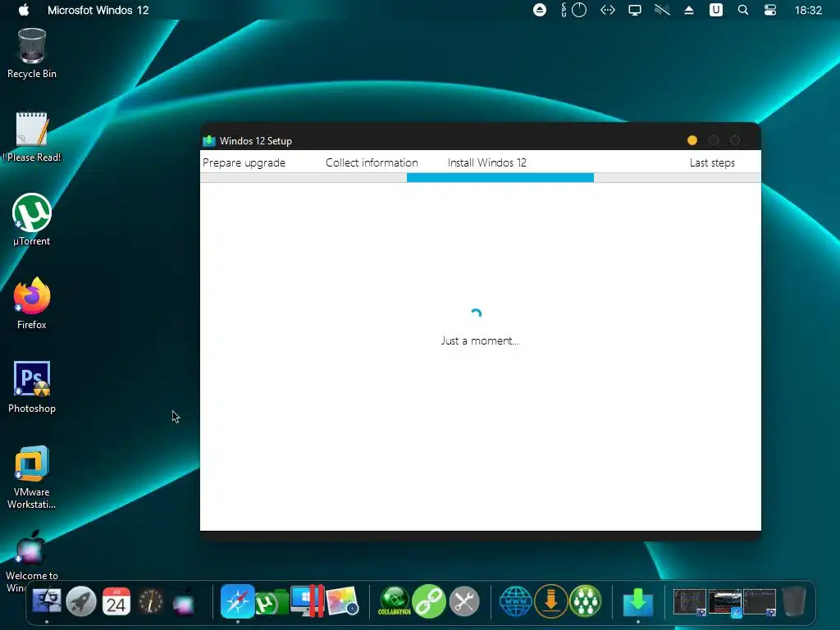Open the Microsfot Windos 12 menu bar title

[x=98, y=10]
